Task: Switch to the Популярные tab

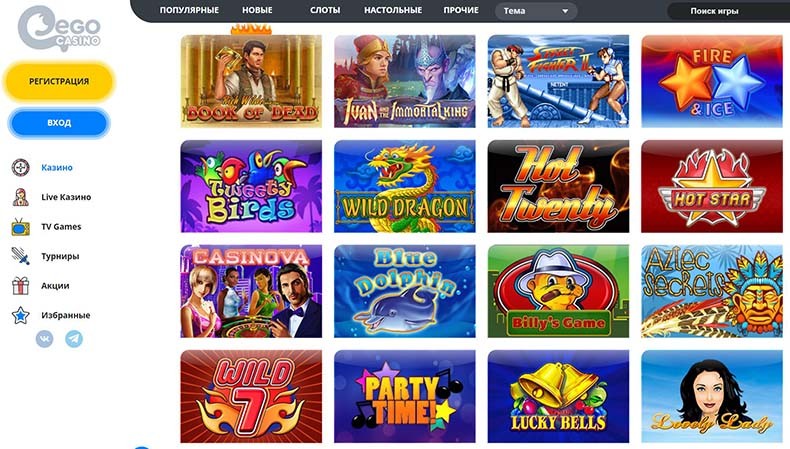Action: [189, 10]
